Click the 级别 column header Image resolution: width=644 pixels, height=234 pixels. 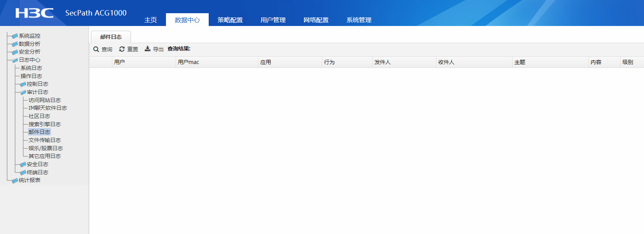tap(632, 62)
